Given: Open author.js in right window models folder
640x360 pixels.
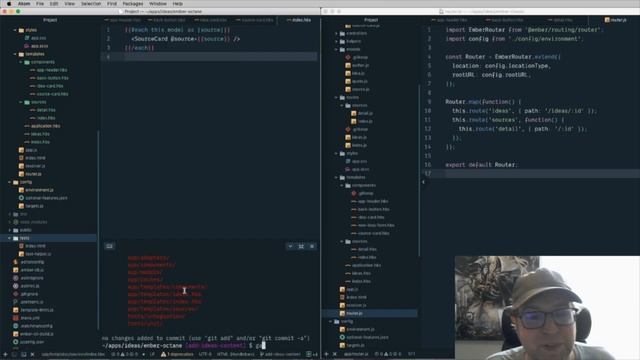Looking at the screenshot, I should 360,65.
